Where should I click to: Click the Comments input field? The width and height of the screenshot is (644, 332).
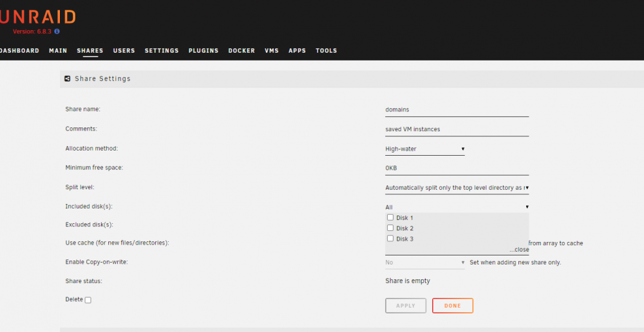tap(457, 129)
